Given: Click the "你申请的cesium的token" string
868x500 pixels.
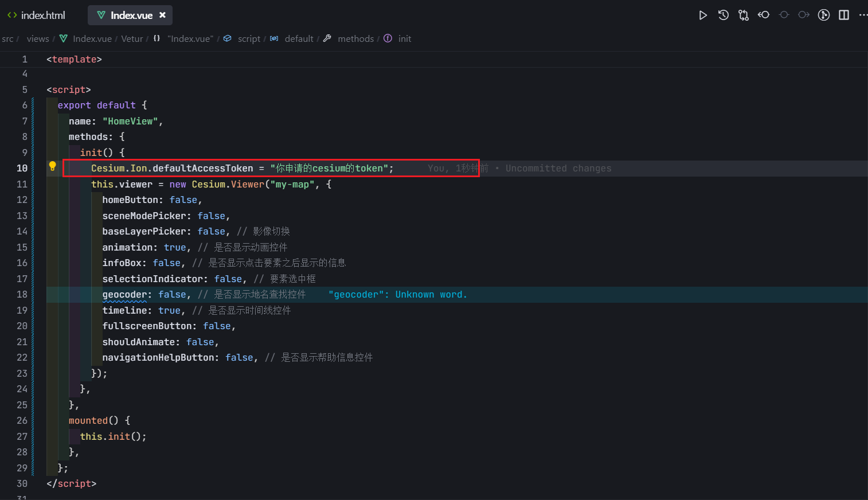Looking at the screenshot, I should click(329, 169).
